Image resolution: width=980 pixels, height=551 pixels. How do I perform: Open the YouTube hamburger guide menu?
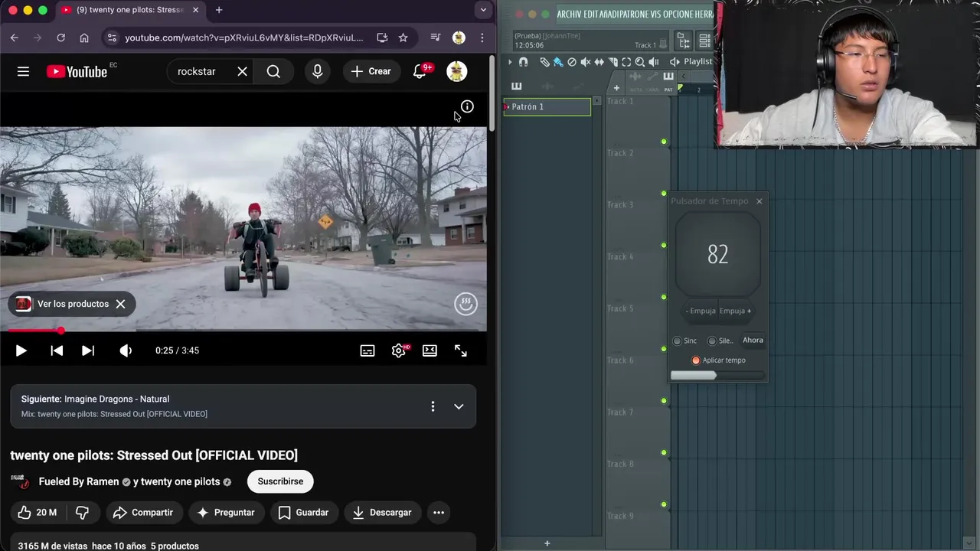(x=23, y=71)
